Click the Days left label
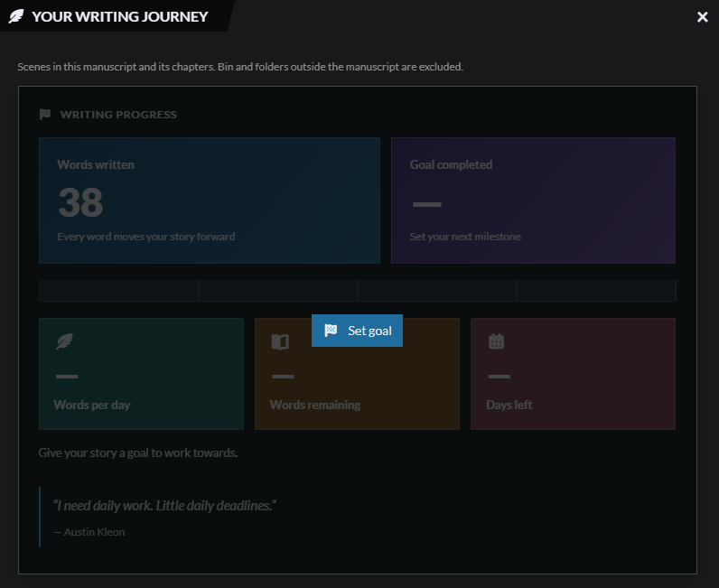 (509, 405)
